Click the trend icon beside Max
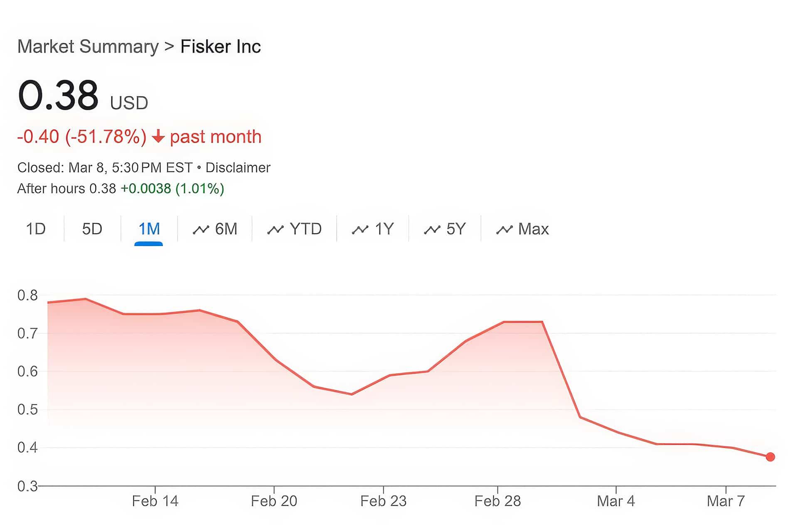798x532 pixels. [x=504, y=229]
